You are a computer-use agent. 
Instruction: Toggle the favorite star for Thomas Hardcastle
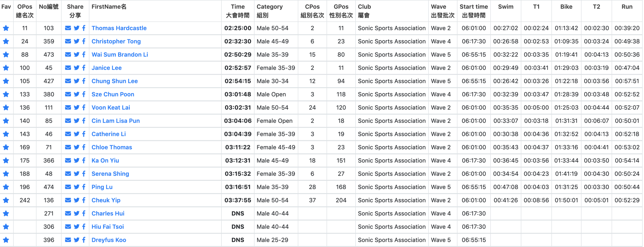pyautogui.click(x=6, y=28)
